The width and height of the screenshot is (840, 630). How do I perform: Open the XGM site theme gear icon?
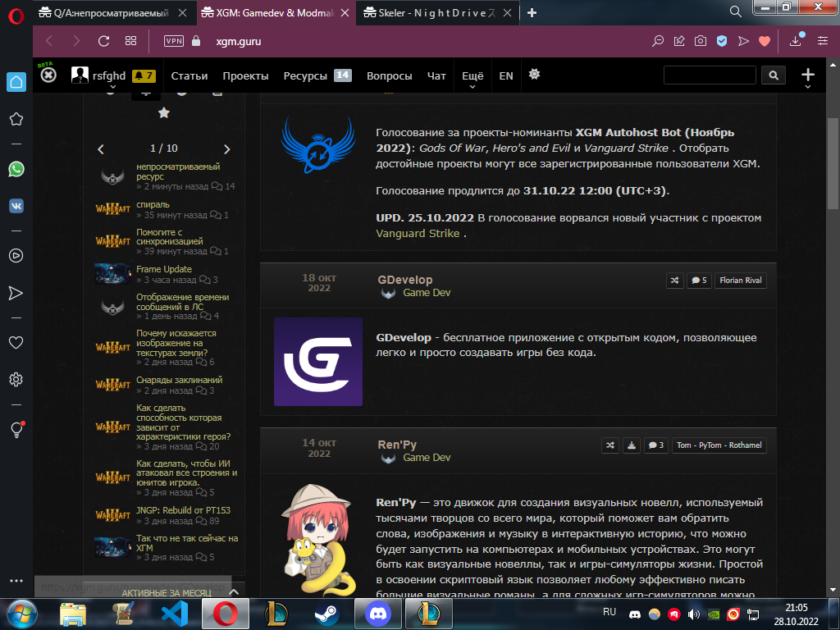click(534, 75)
